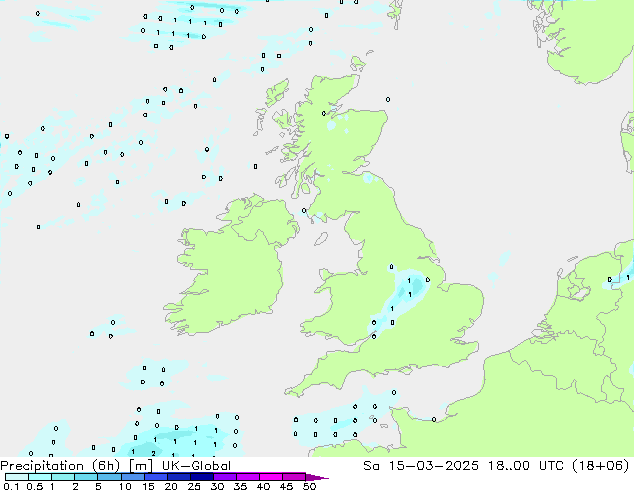Click the 0.1–0.5 lightest cyan legend swatch
634x490 pixels.
(17, 477)
